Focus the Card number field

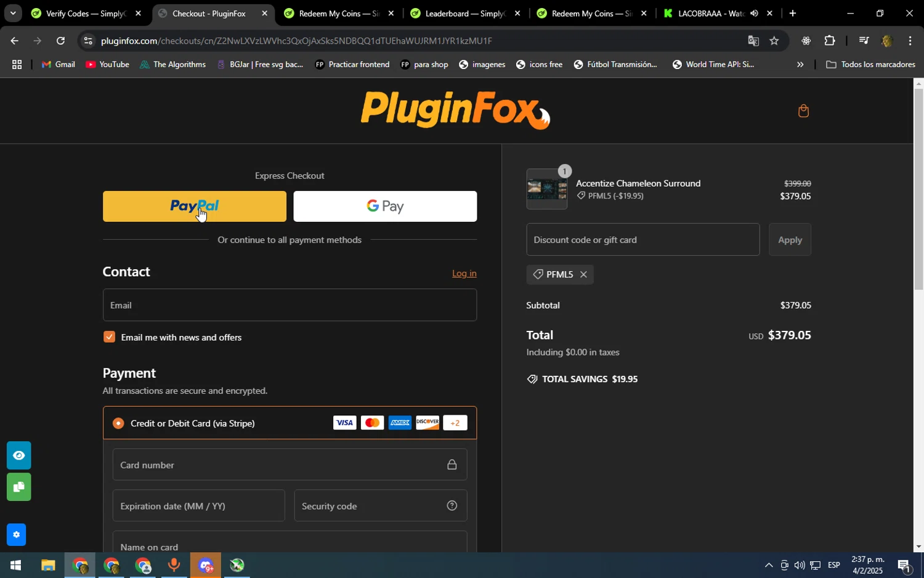(290, 465)
